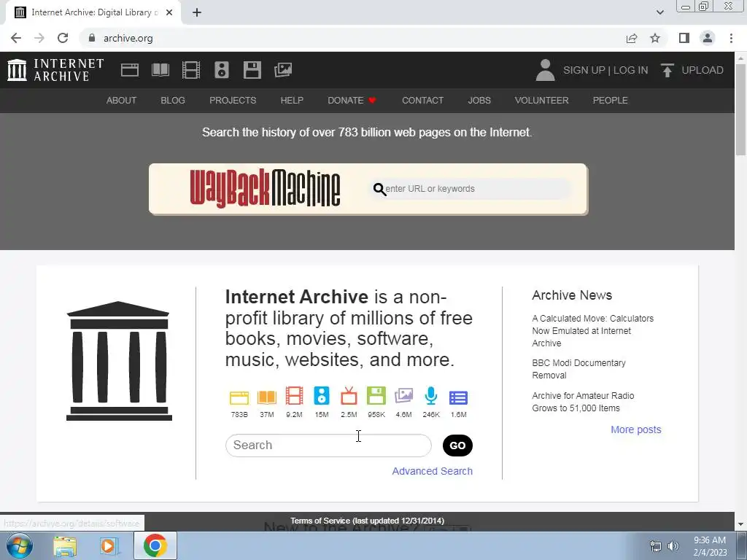Click the Wayback Machine logo

(x=265, y=189)
